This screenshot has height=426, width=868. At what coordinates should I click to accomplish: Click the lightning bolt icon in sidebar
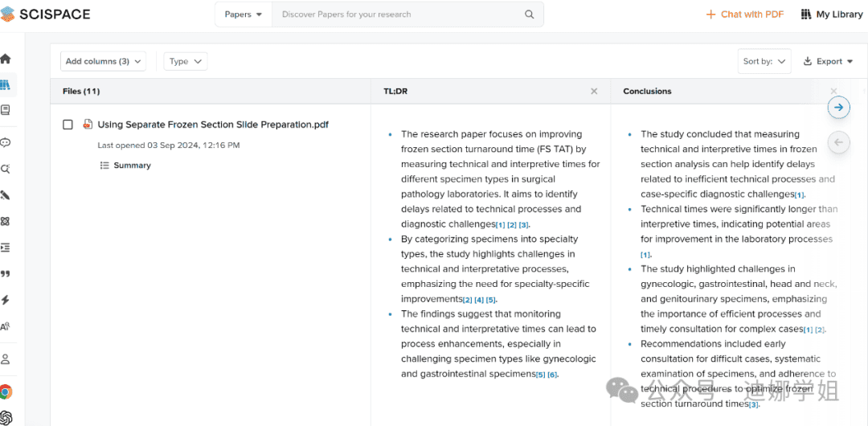pos(6,300)
